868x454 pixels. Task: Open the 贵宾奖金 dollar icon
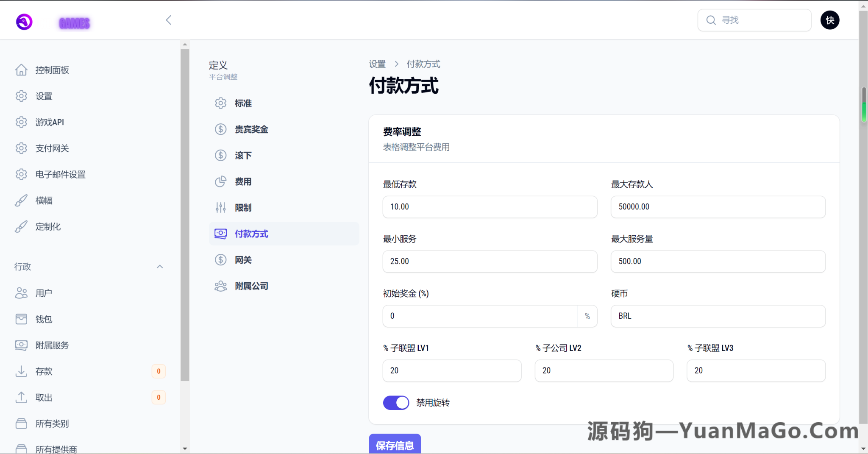(x=220, y=129)
